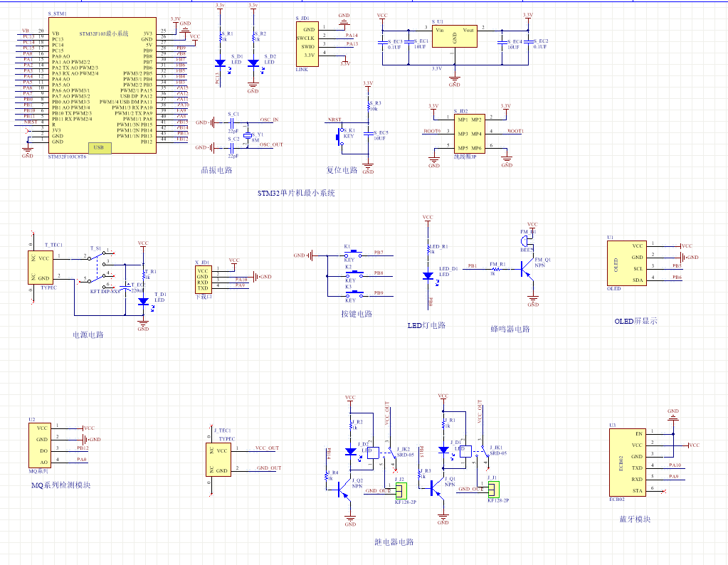Click the BEEP buzzer symbol
The height and width of the screenshot is (565, 728).
(x=526, y=241)
